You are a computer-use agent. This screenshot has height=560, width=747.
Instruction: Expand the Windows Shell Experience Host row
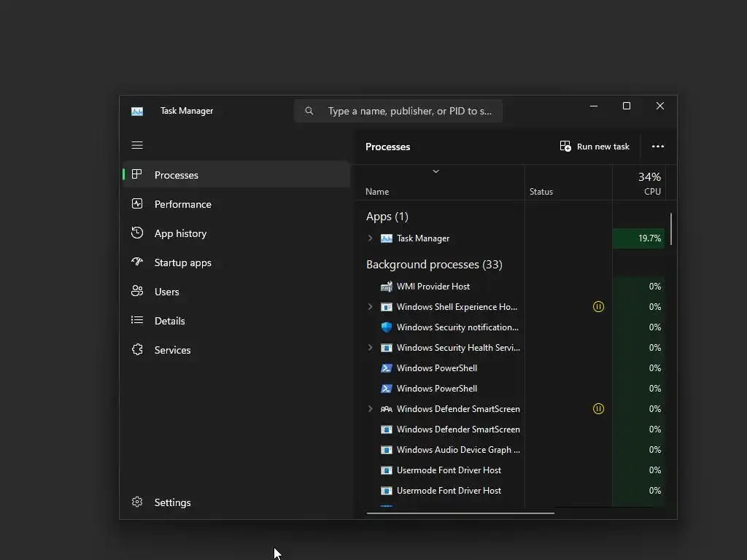click(370, 307)
